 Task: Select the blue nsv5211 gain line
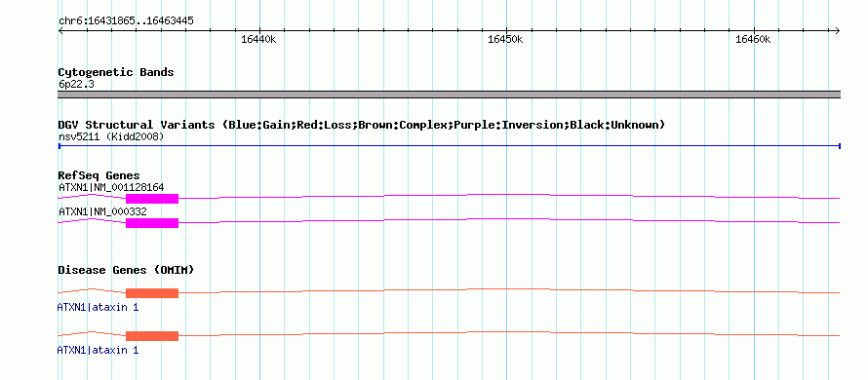tap(449, 146)
